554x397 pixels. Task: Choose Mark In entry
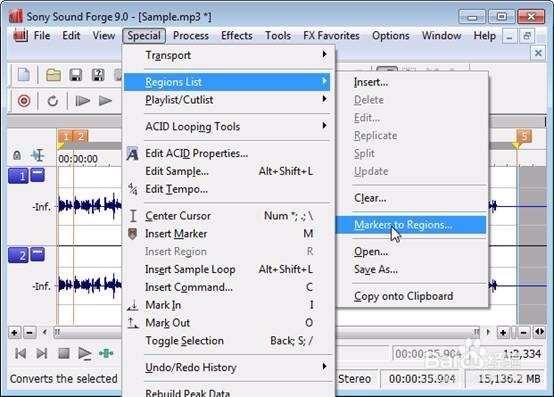point(227,305)
